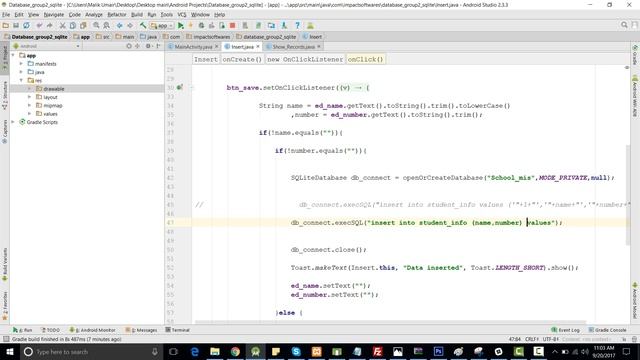Open the Android Monitor tool window
This screenshot has width=640, height=360.
[x=93, y=330]
